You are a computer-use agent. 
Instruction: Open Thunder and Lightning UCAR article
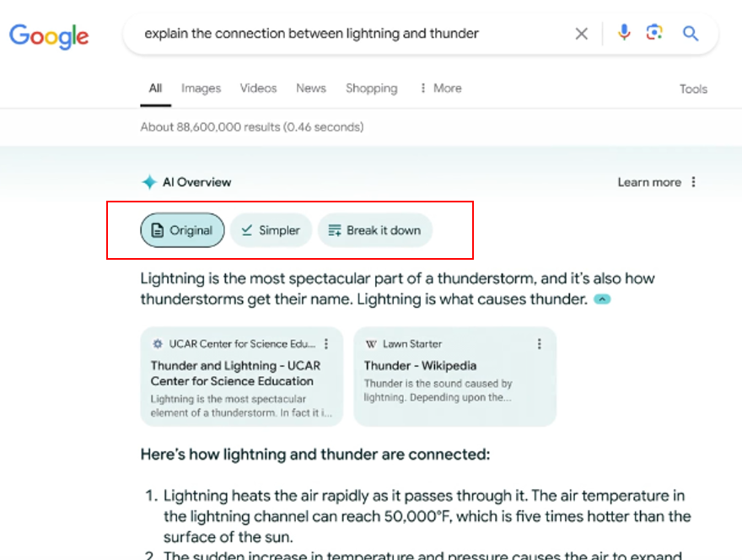pyautogui.click(x=235, y=374)
